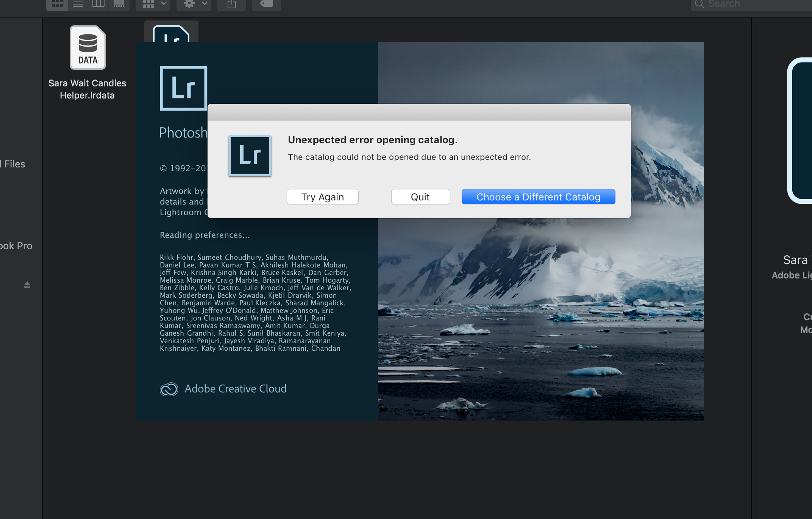Switch Finder to icon view
The height and width of the screenshot is (519, 812).
[x=57, y=4]
